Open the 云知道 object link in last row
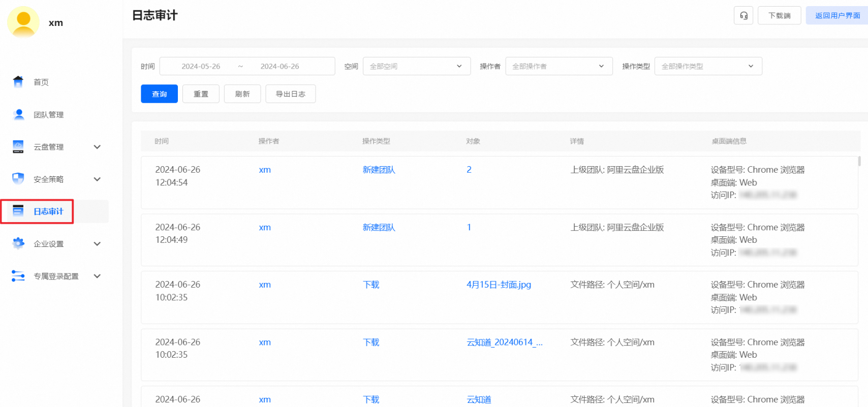This screenshot has width=868, height=407. pyautogui.click(x=479, y=399)
